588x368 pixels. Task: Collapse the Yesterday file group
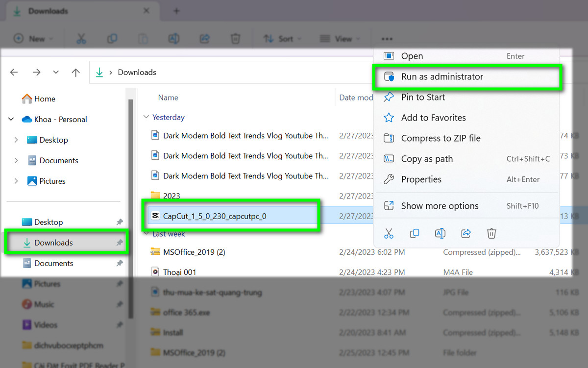pos(146,117)
